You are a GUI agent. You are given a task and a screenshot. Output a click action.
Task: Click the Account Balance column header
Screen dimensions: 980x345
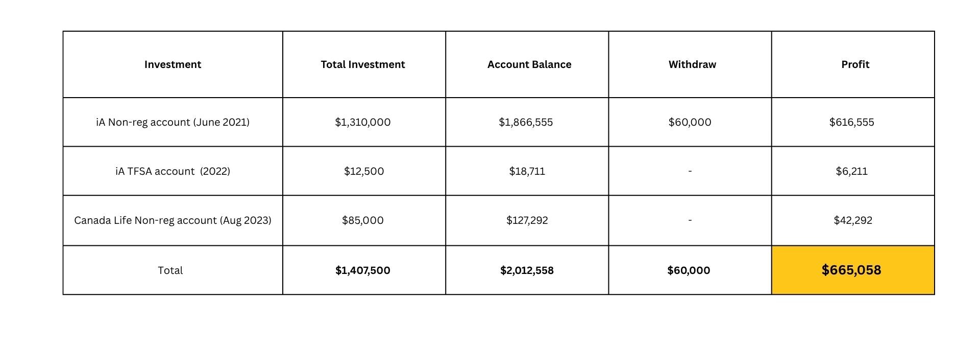pos(529,64)
